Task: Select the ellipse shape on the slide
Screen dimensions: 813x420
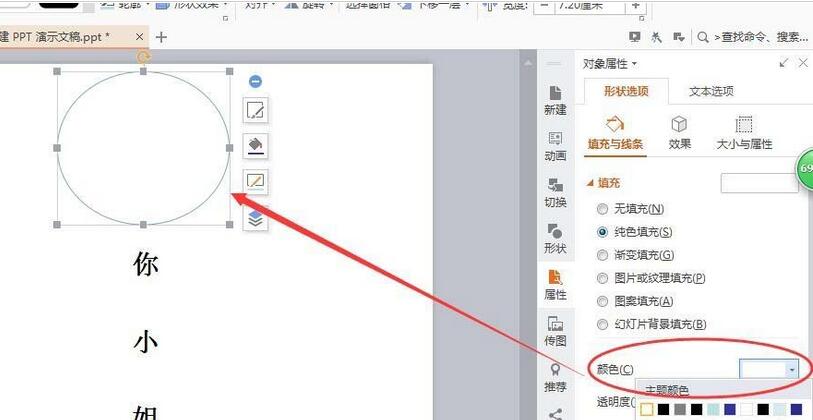Action: (x=144, y=148)
